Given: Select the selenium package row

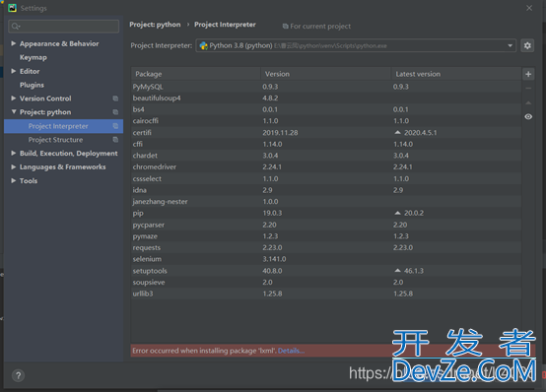Looking at the screenshot, I should pyautogui.click(x=326, y=259).
